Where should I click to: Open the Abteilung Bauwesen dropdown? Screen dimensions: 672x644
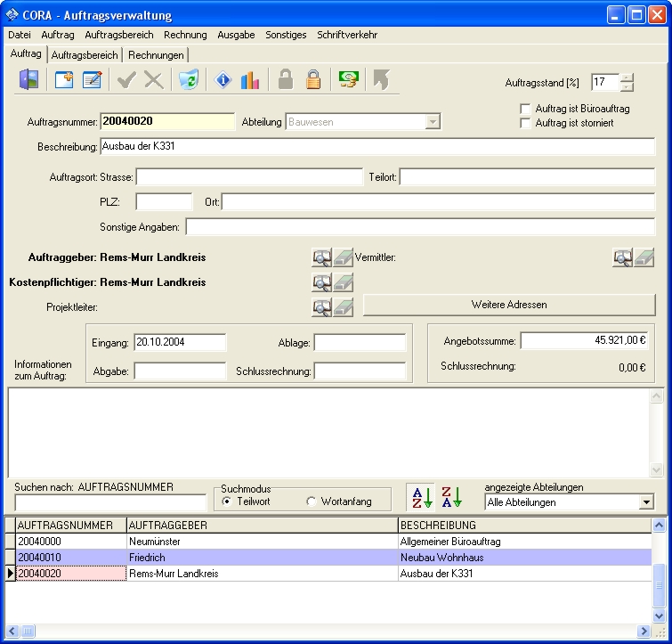[433, 122]
